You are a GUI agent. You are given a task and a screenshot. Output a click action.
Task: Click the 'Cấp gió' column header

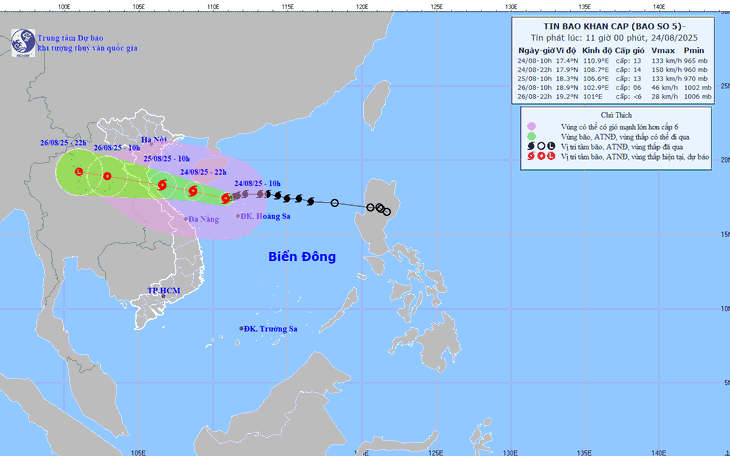coord(629,50)
